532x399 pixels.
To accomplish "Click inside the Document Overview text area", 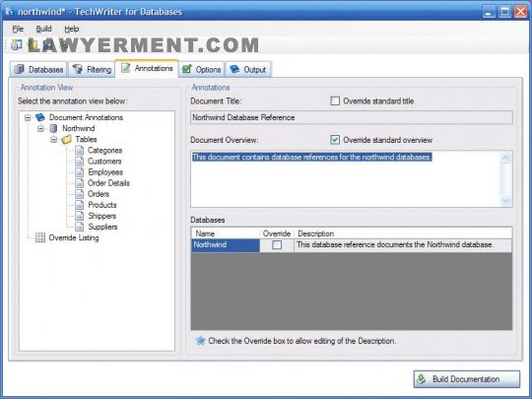I will (346, 178).
